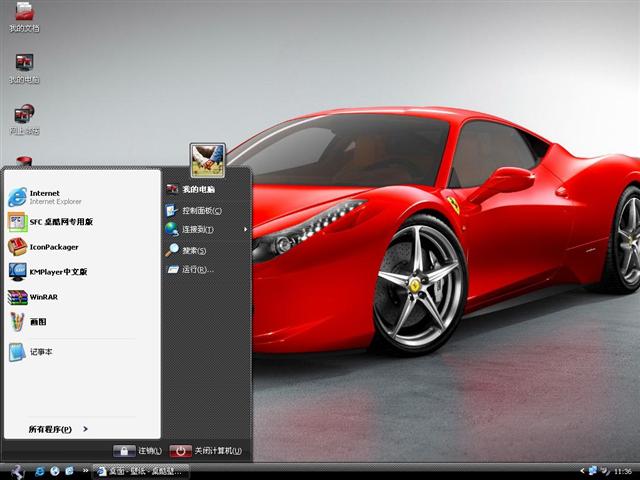The width and height of the screenshot is (640, 480).
Task: Click the 11:36 taskbar clock
Action: point(623,471)
